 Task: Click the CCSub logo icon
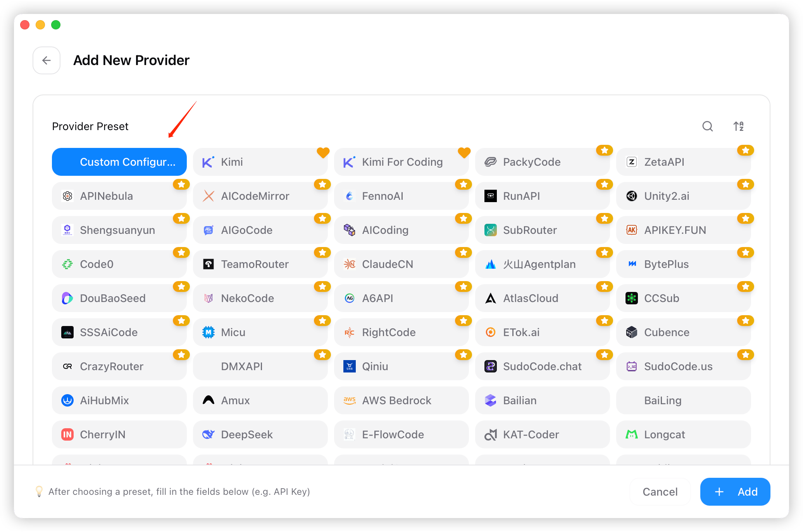[632, 298]
